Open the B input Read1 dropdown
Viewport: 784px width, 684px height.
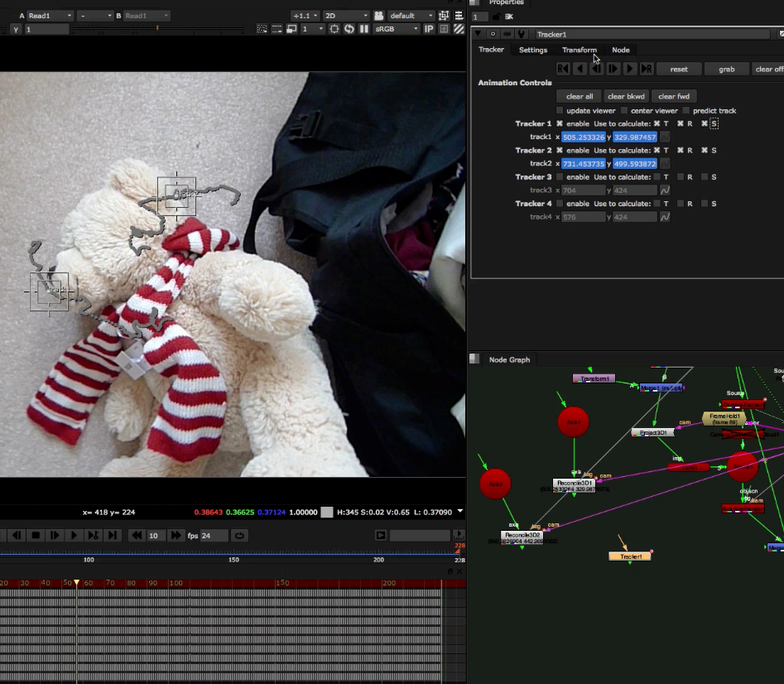pyautogui.click(x=146, y=16)
